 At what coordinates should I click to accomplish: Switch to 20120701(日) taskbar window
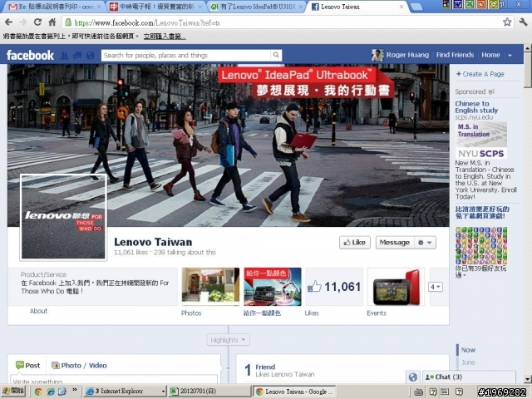coord(209,392)
